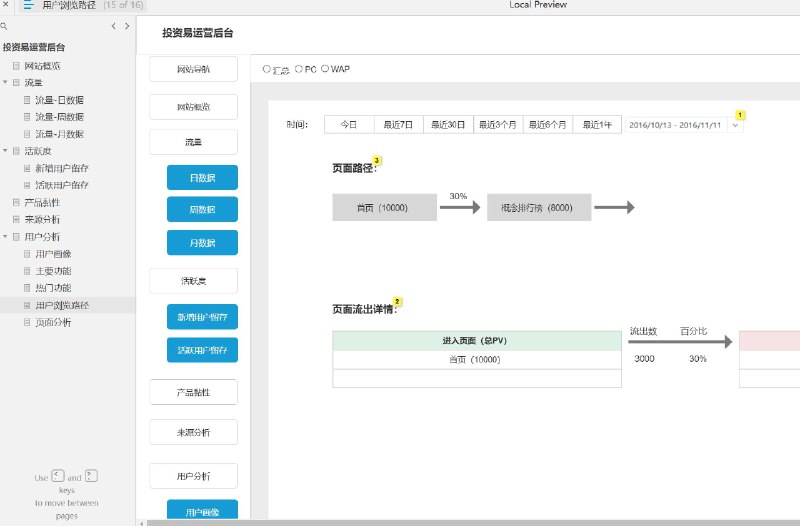Click the 3000 outflow count value
Image resolution: width=800 pixels, height=526 pixels.
pyautogui.click(x=644, y=359)
